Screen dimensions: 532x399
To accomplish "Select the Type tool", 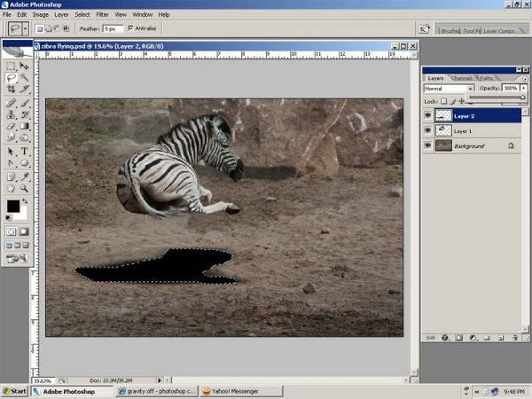I will click(x=24, y=152).
